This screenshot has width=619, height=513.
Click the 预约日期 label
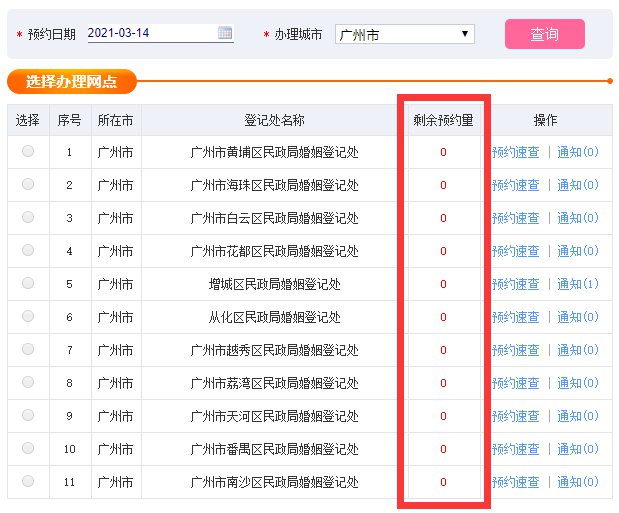tap(51, 34)
